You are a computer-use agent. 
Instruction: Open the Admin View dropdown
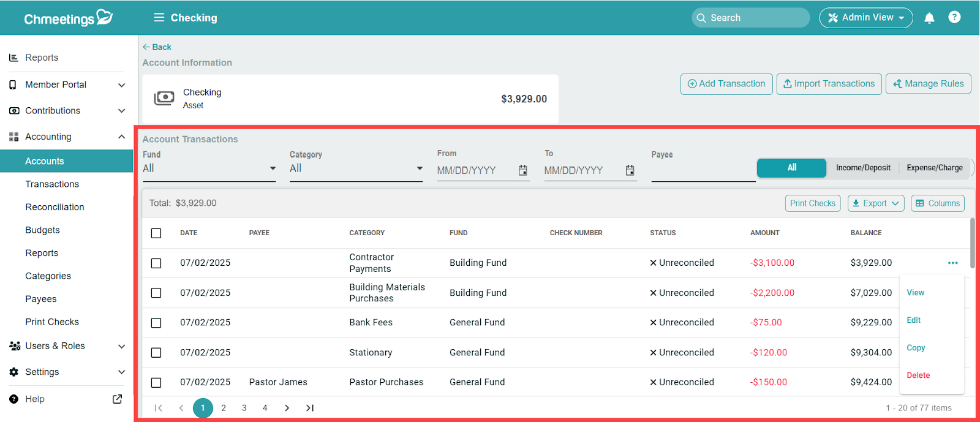[x=865, y=18]
